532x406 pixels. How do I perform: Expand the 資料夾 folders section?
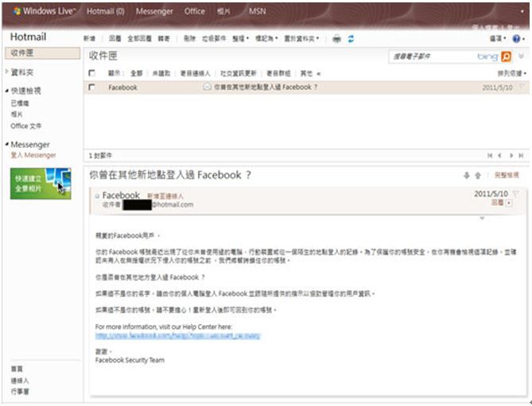coord(7,72)
